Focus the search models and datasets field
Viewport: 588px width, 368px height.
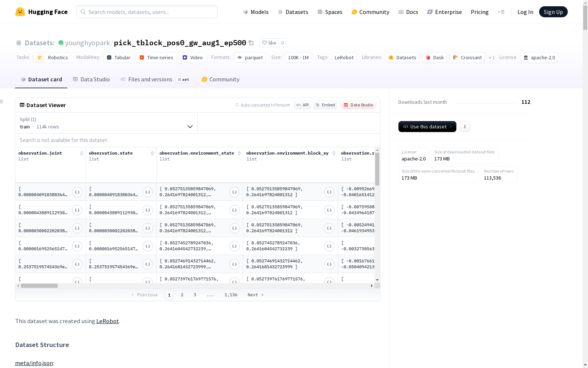[x=147, y=12]
